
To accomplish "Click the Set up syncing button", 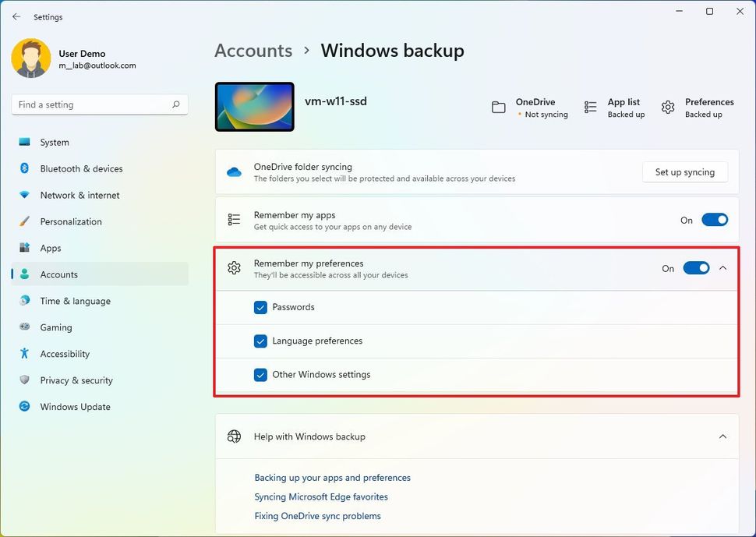I will point(684,172).
